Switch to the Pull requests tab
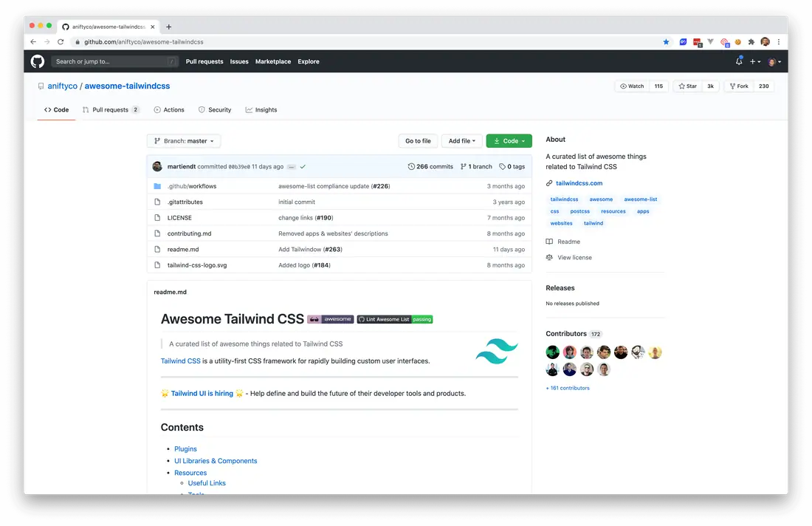Screen dimensions: 812x526 click(111, 110)
